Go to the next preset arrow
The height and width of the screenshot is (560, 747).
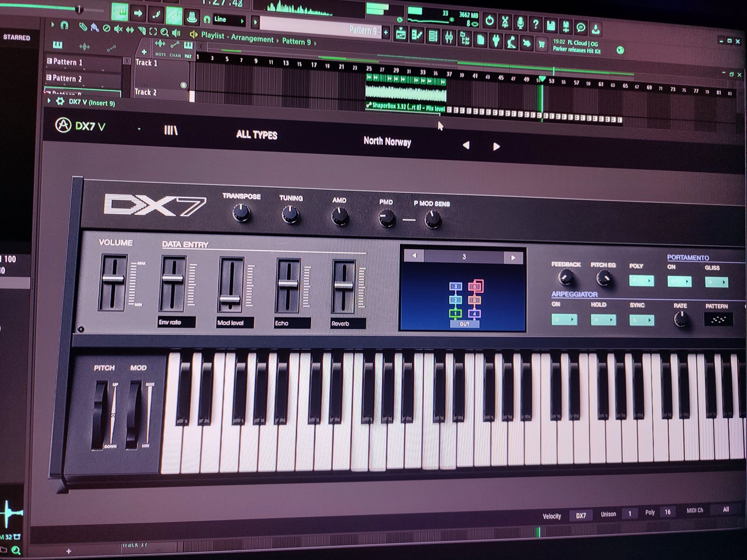(496, 146)
